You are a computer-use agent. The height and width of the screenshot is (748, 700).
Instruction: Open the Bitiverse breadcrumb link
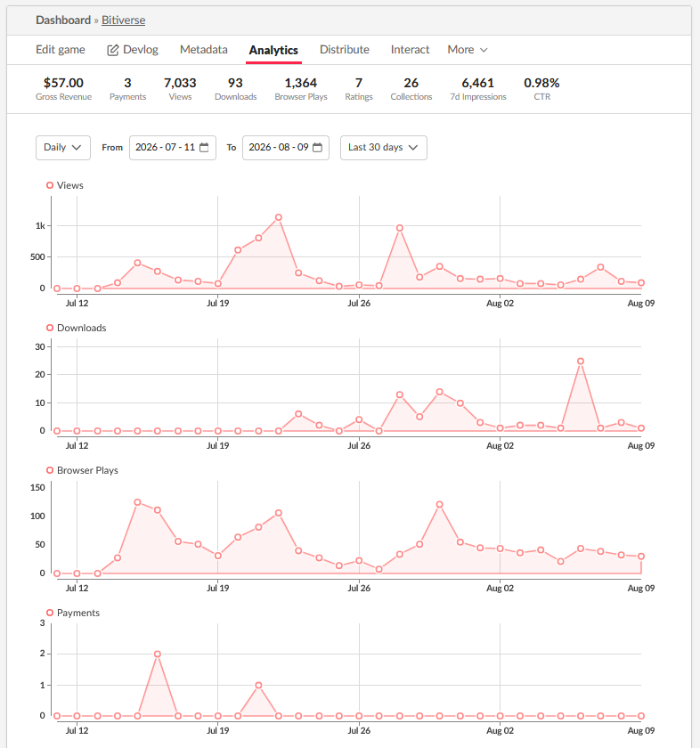(124, 20)
